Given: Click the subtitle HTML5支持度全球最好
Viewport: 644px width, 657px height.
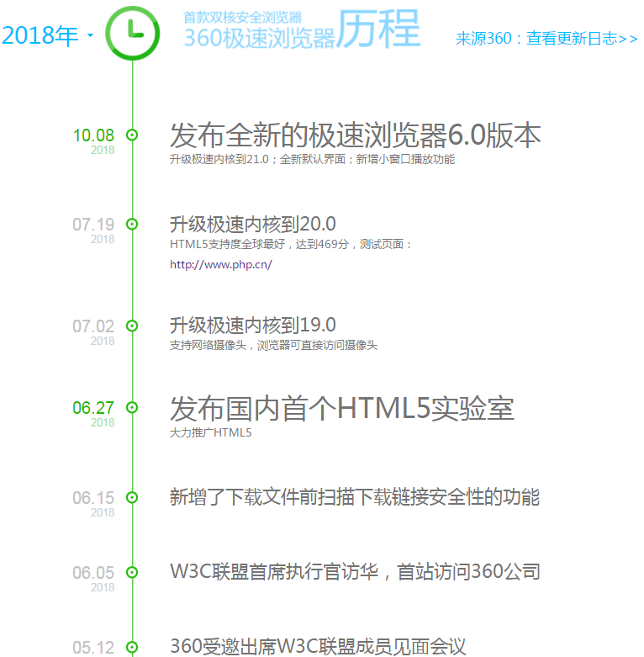Looking at the screenshot, I should [x=227, y=244].
